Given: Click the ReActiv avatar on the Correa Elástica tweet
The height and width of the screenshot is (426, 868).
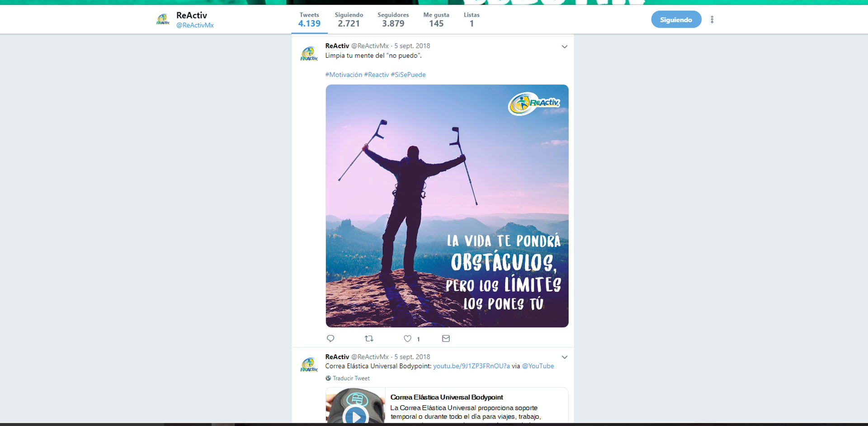Looking at the screenshot, I should 309,364.
